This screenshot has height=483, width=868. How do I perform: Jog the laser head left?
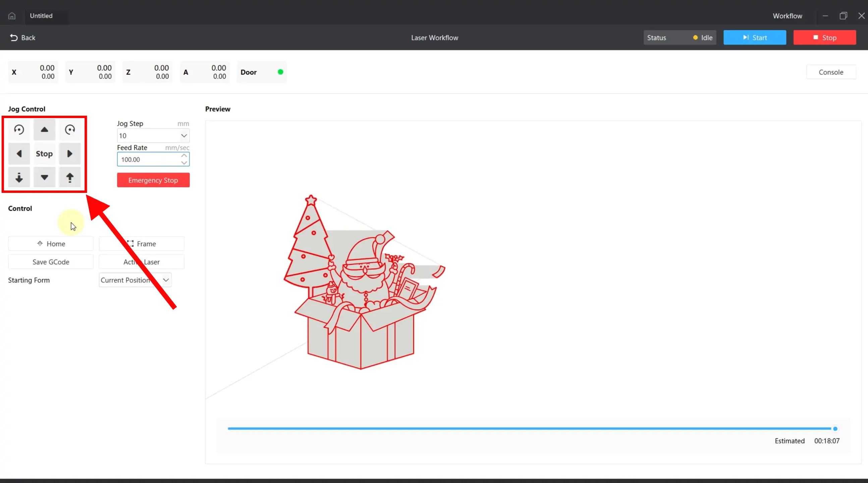coord(19,154)
